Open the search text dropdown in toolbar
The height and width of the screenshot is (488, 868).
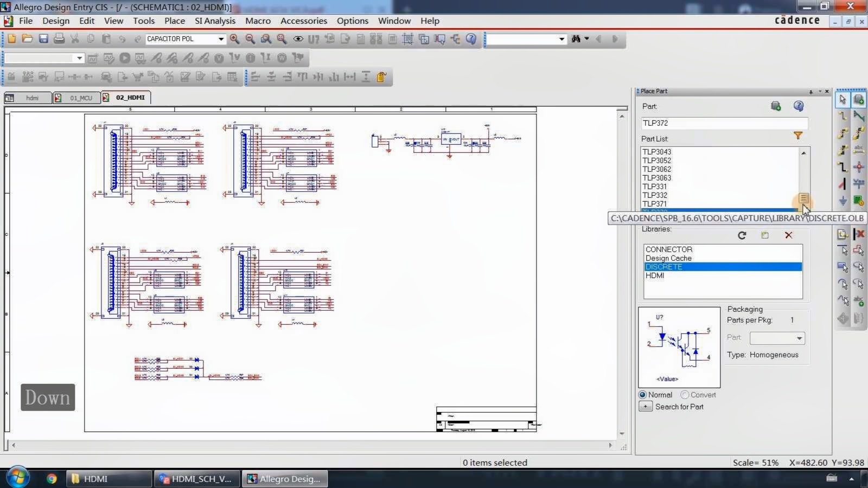pos(561,39)
